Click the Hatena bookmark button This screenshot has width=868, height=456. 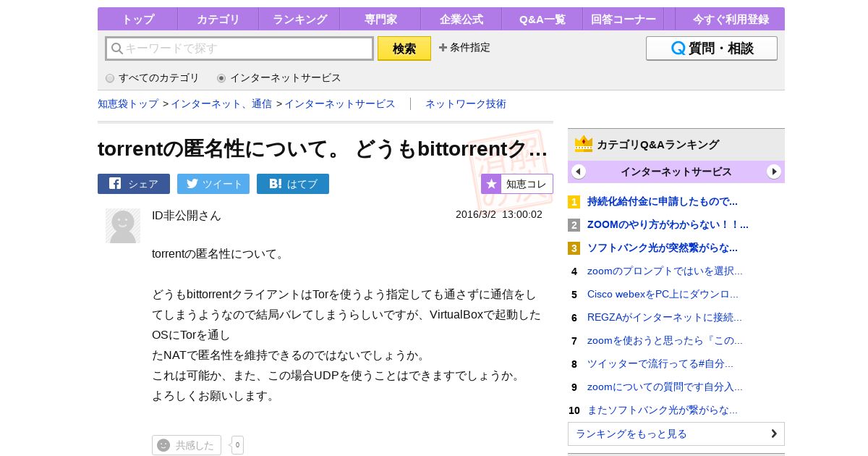pyautogui.click(x=293, y=184)
